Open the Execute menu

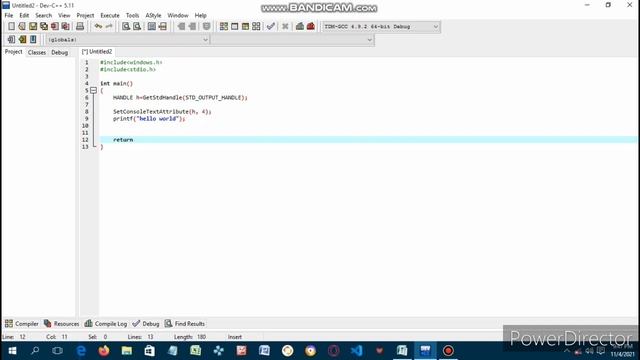point(110,15)
